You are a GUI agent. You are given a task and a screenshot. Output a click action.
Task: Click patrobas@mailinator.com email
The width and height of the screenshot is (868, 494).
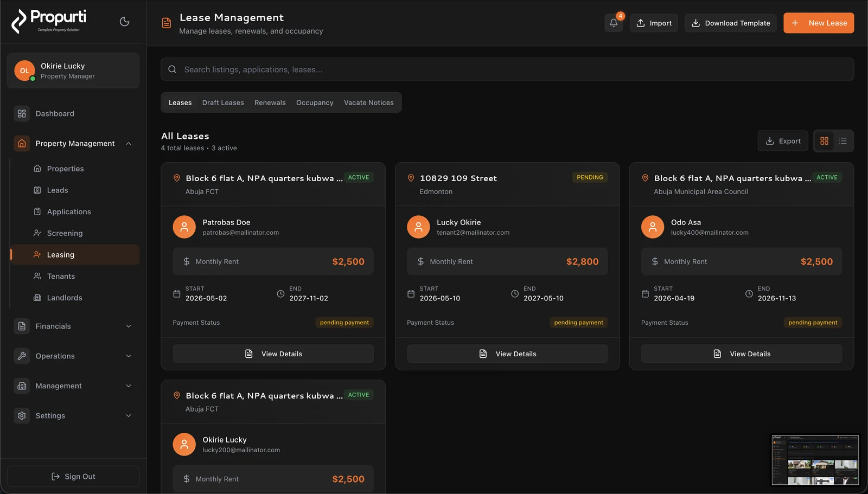241,233
